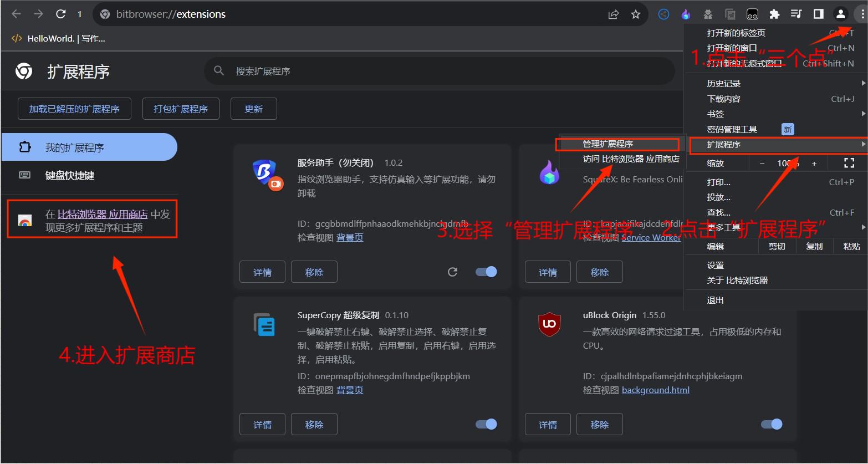The width and height of the screenshot is (868, 464).
Task: Click the search magnifier in extensions search
Action: tap(219, 71)
